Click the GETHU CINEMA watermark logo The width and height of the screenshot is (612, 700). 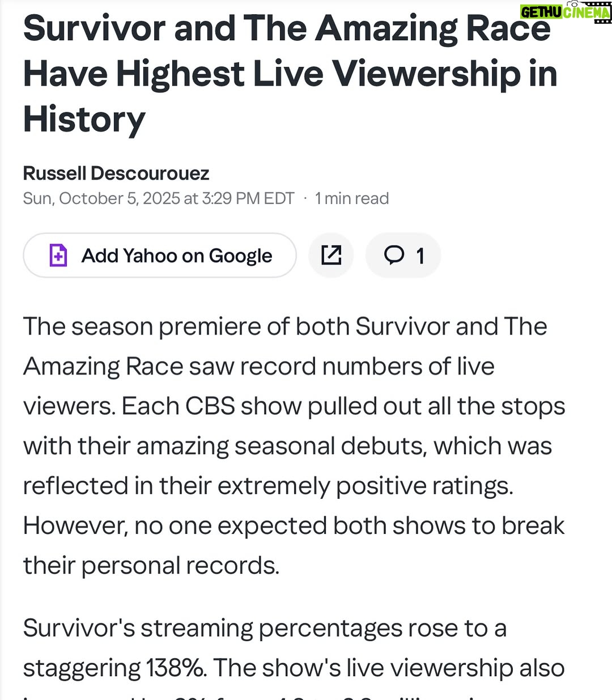pyautogui.click(x=566, y=12)
